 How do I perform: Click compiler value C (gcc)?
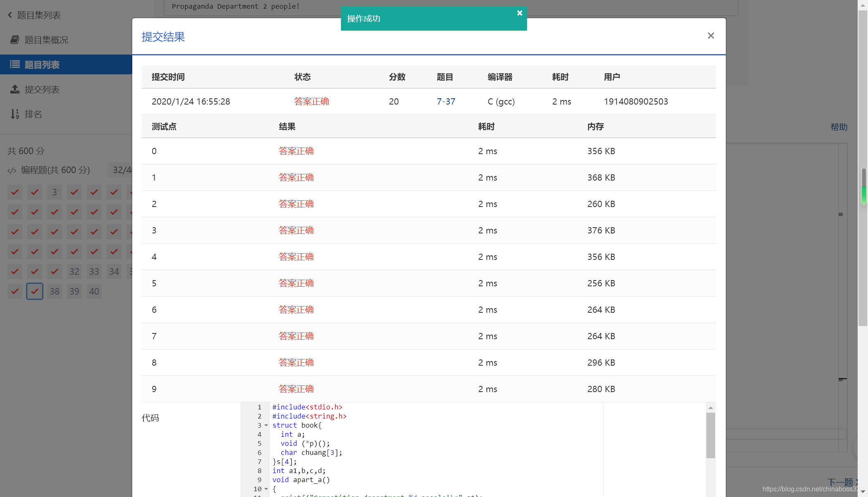(501, 102)
